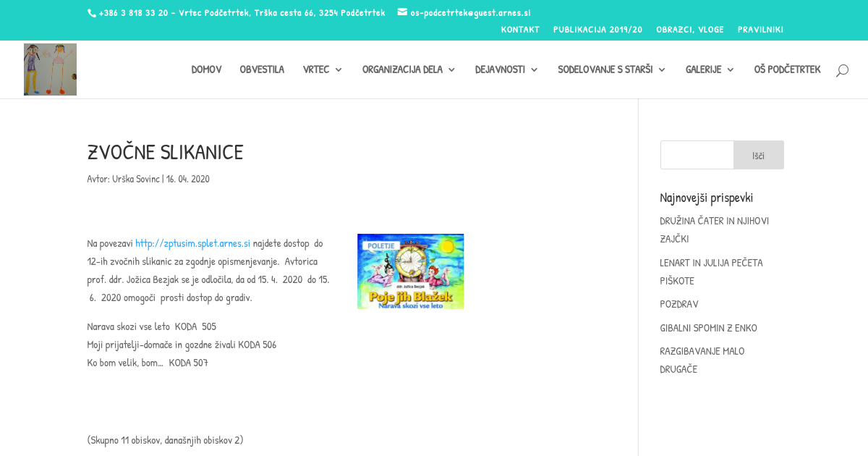Viewport: 868px width, 456px height.
Task: Click the phone icon in top bar
Action: click(92, 13)
